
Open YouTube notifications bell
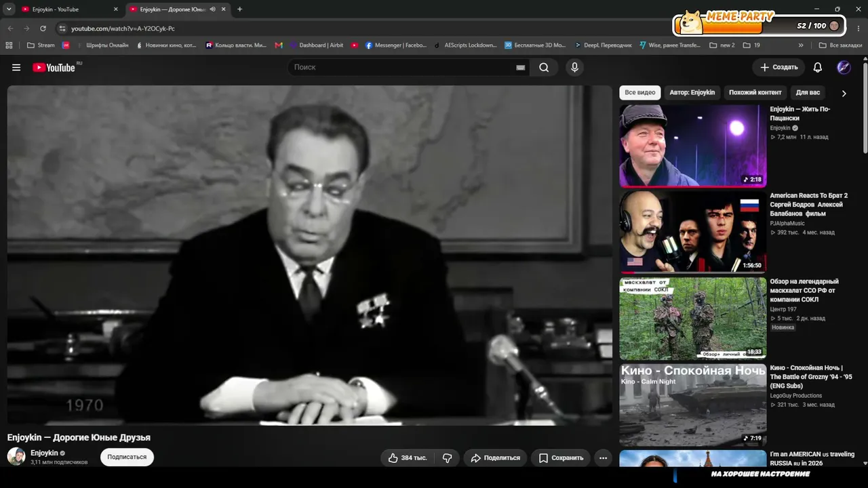point(818,67)
